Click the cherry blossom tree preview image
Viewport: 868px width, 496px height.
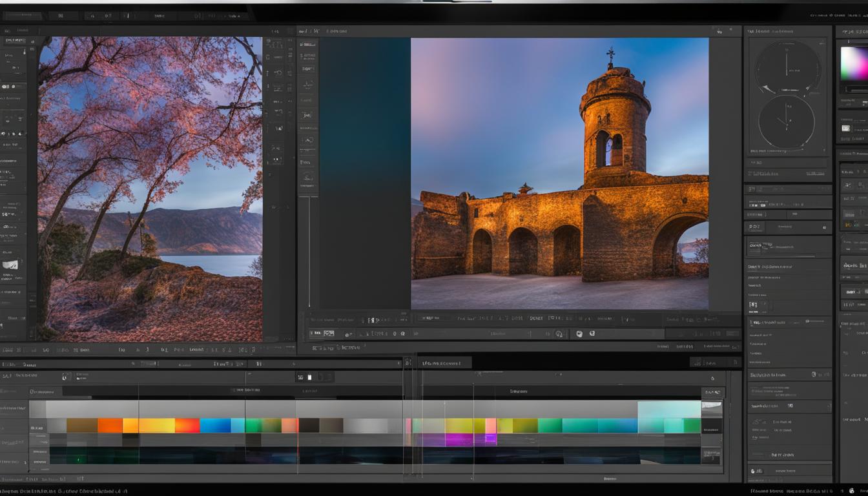pos(150,189)
